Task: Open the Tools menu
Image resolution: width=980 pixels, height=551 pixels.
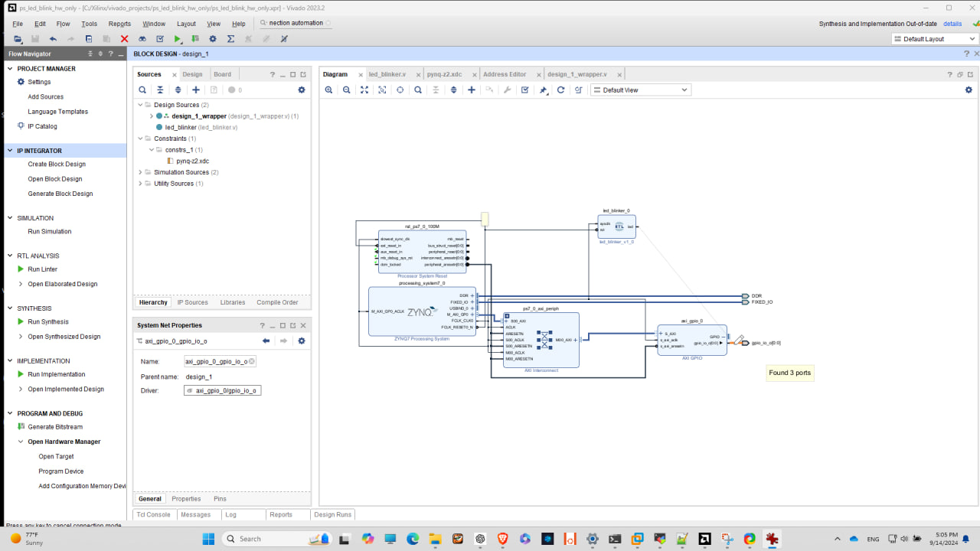Action: (89, 24)
